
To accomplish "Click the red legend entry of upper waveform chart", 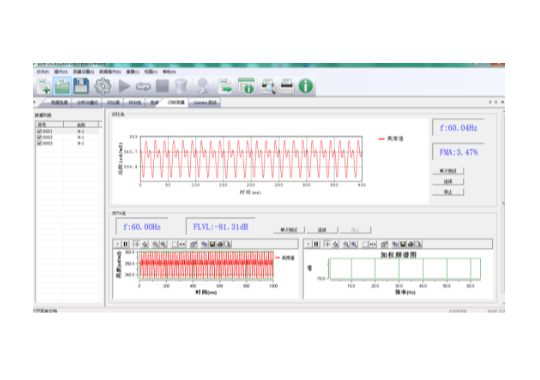I will (x=391, y=138).
